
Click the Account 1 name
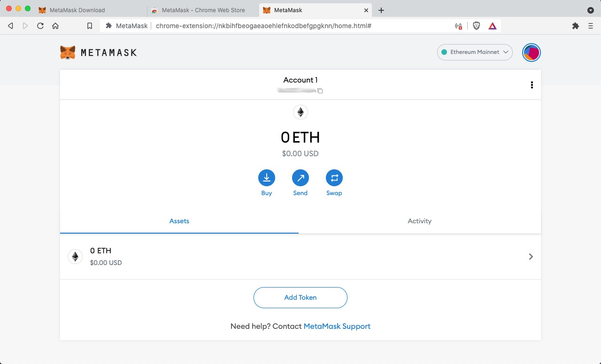pos(300,80)
